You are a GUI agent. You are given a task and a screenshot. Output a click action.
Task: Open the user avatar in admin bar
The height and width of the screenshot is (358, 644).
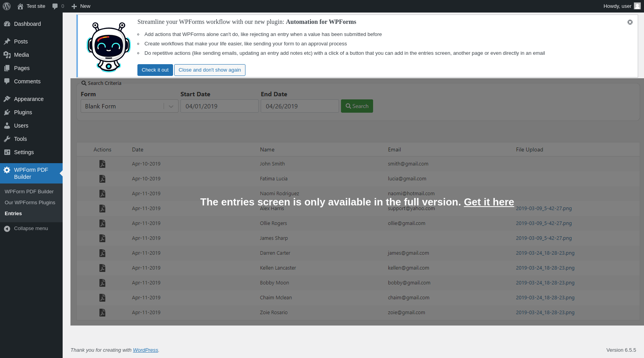pyautogui.click(x=637, y=6)
